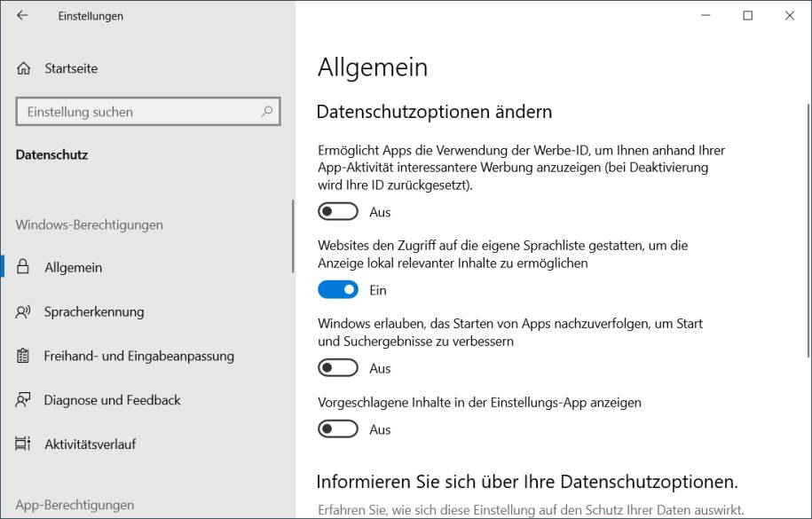Enable suggested content in Einstellungs-App toggle
Image resolution: width=812 pixels, height=519 pixels.
(338, 429)
